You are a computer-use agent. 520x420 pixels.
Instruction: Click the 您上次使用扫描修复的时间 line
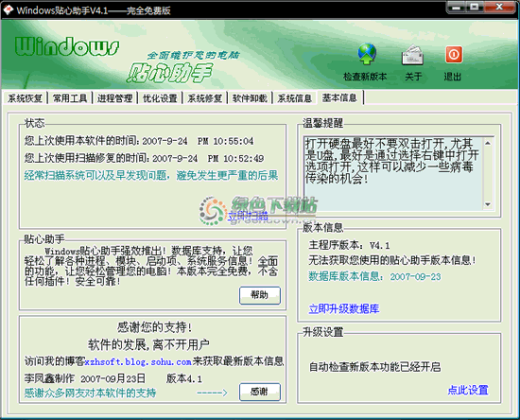(144, 158)
